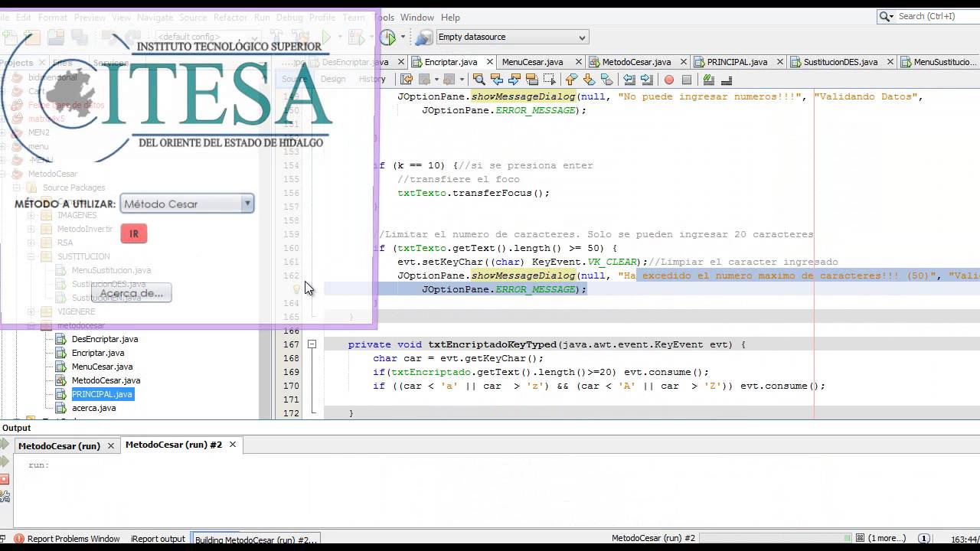Click Previous Bookmark up-arrow icon
Image resolution: width=980 pixels, height=551 pixels.
coord(570,79)
